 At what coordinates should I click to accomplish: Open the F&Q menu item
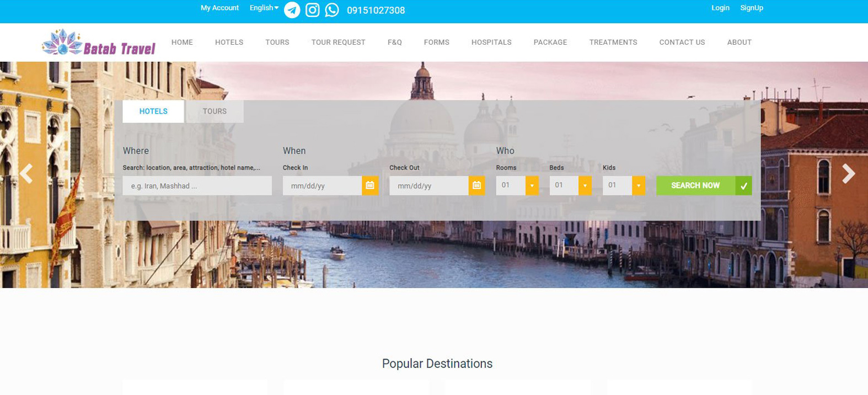pos(395,42)
